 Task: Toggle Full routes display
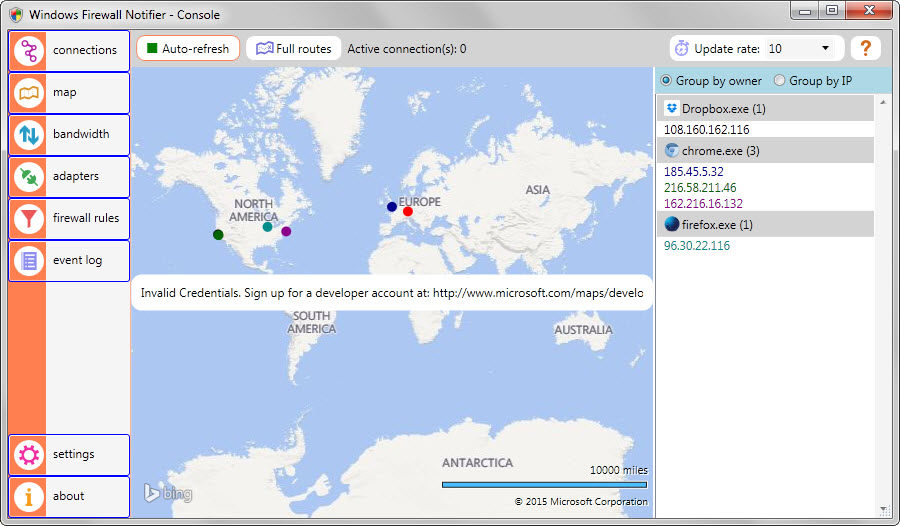294,48
